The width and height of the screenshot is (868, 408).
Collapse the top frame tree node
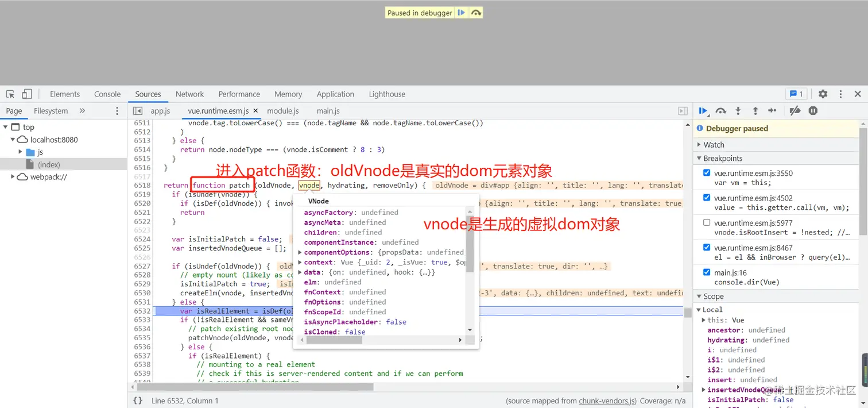(x=6, y=127)
